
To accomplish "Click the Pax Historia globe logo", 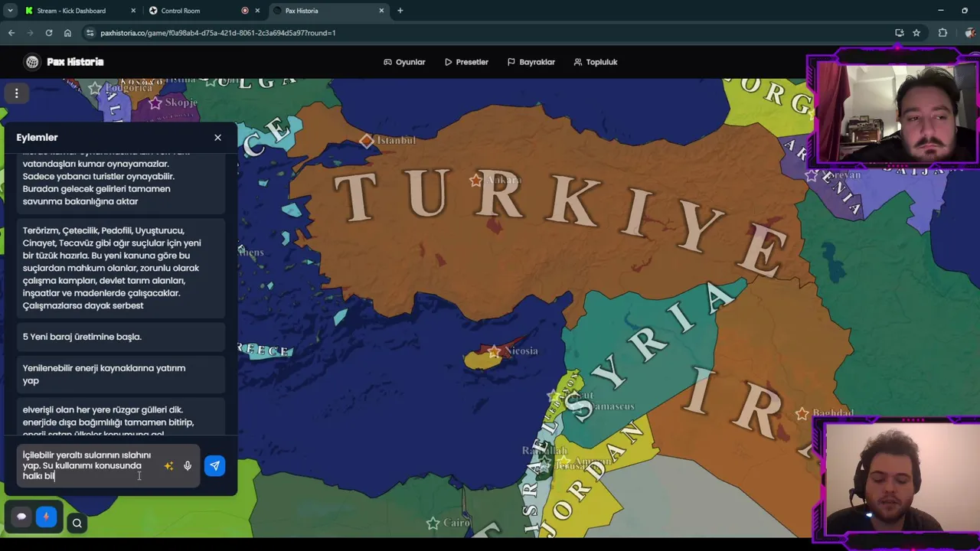I will tap(32, 62).
